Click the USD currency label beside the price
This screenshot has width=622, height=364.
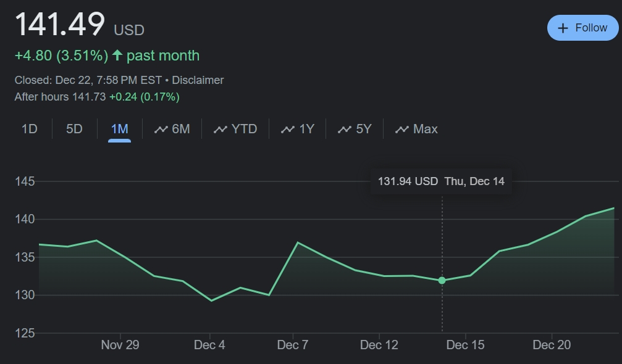coord(129,30)
